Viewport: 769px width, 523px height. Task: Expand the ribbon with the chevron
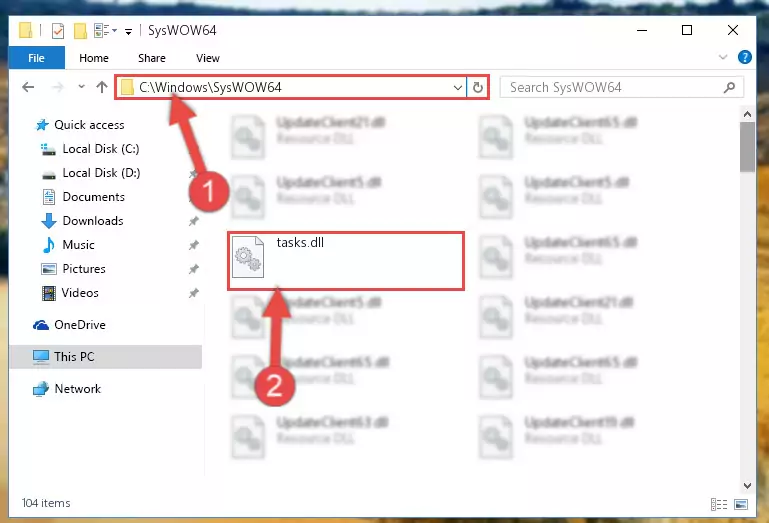pyautogui.click(x=723, y=57)
